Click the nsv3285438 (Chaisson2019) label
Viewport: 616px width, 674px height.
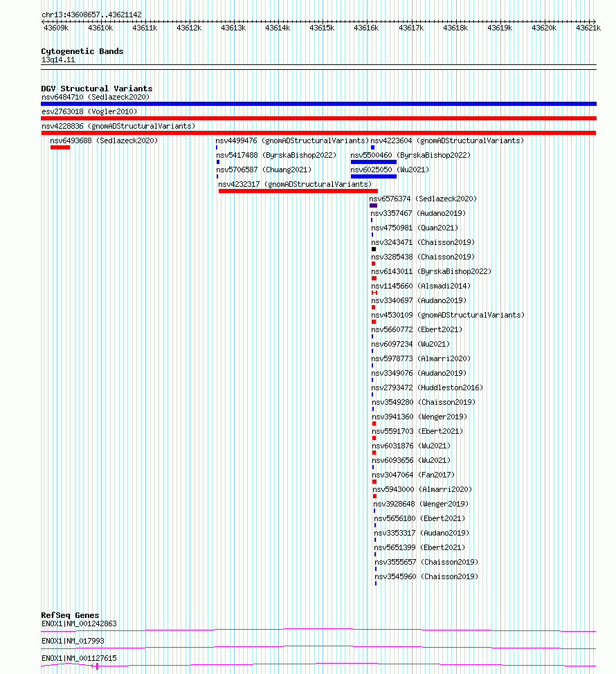[423, 257]
